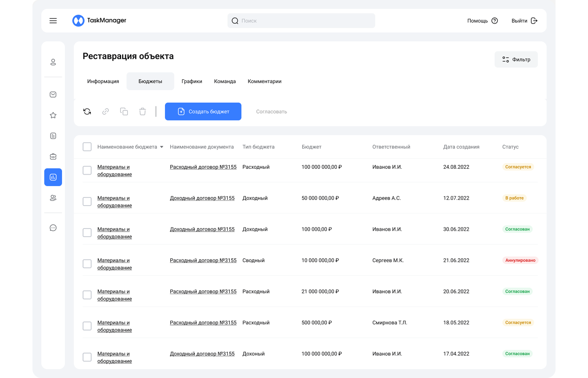Image resolution: width=588 pixels, height=378 pixels.
Task: Switch to the Графики tab
Action: [192, 81]
